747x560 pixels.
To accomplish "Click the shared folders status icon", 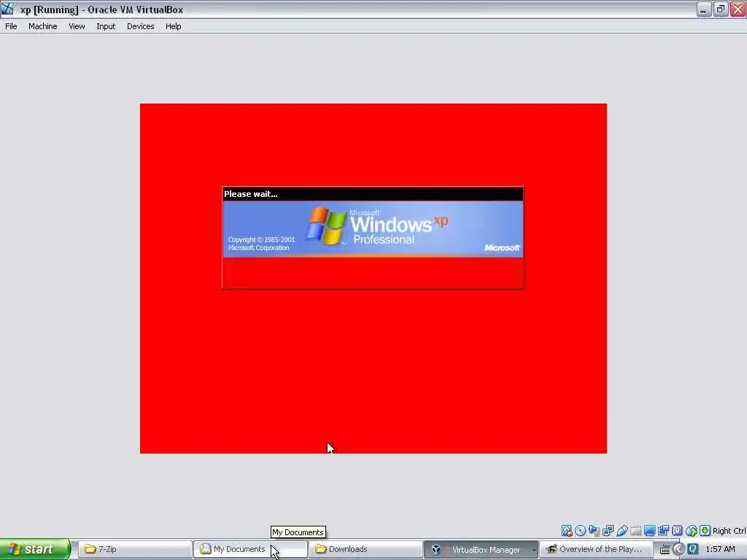I will coord(635,531).
